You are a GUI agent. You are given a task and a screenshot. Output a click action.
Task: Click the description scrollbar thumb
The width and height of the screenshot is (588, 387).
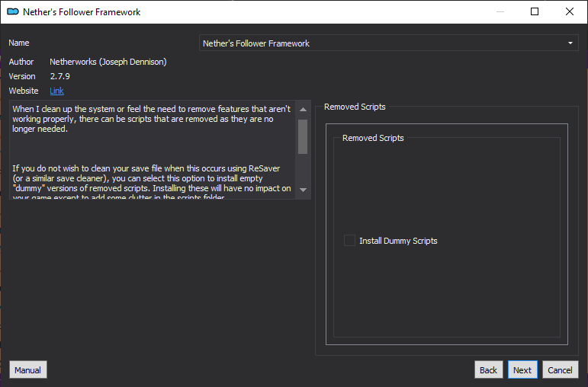click(x=303, y=136)
